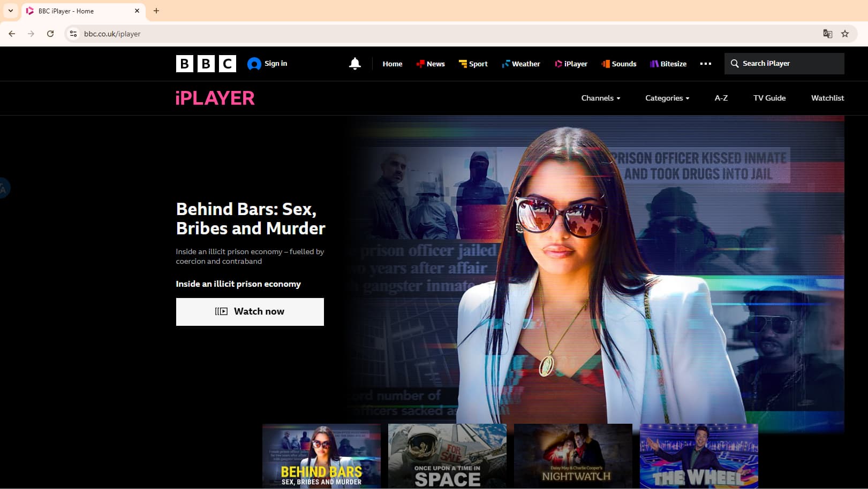Click the translate page icon
This screenshot has height=489, width=868.
827,34
